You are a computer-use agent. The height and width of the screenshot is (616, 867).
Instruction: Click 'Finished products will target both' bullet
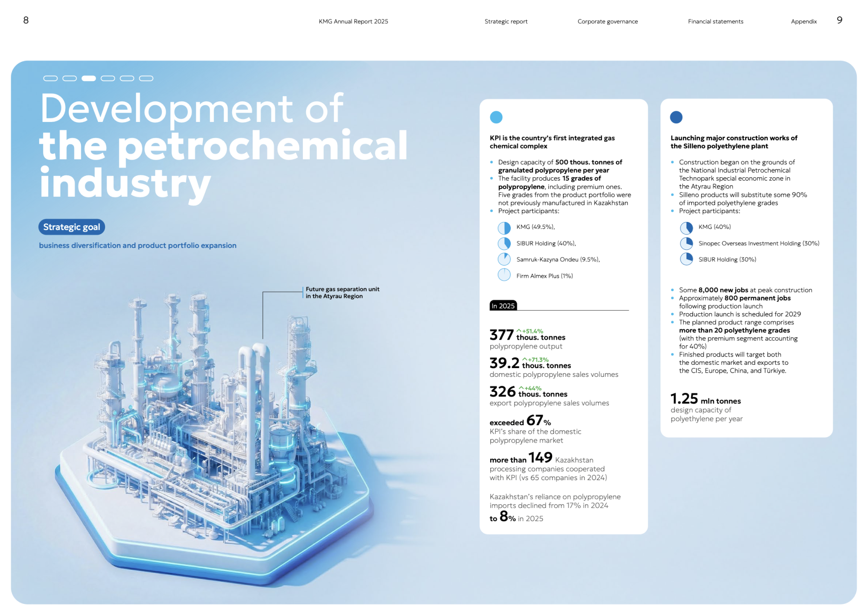pyautogui.click(x=734, y=362)
